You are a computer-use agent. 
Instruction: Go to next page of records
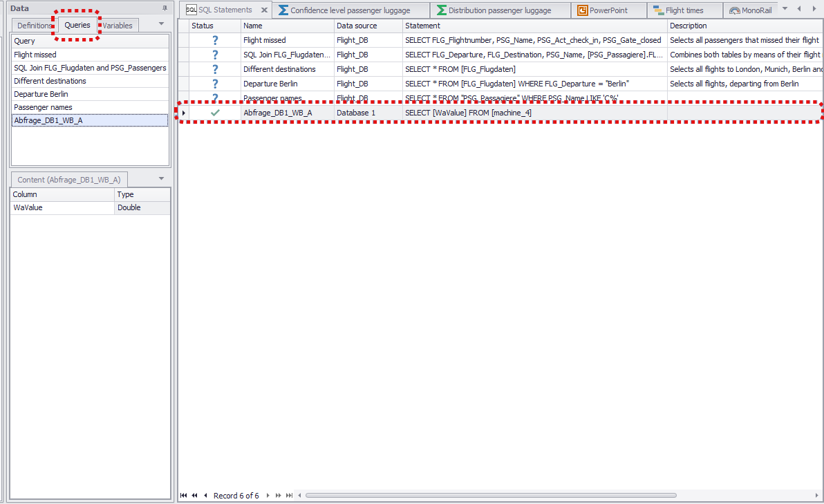pyautogui.click(x=278, y=495)
